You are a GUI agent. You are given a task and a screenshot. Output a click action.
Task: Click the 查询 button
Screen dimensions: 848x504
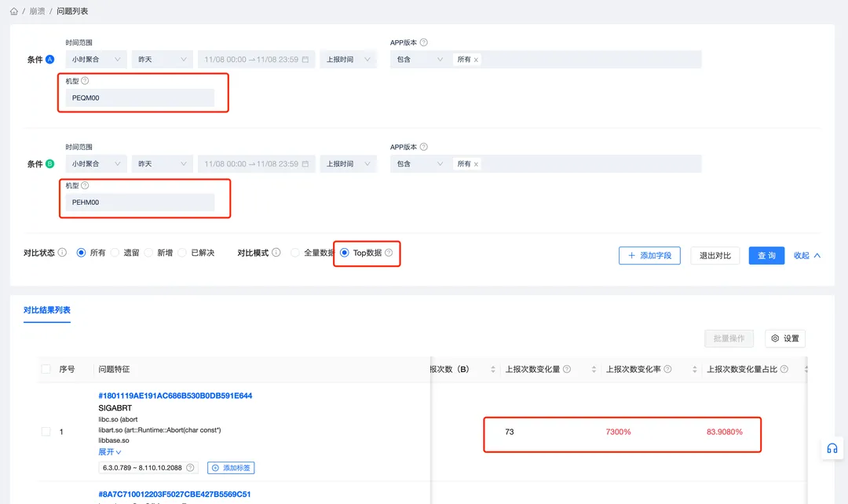[x=766, y=255]
